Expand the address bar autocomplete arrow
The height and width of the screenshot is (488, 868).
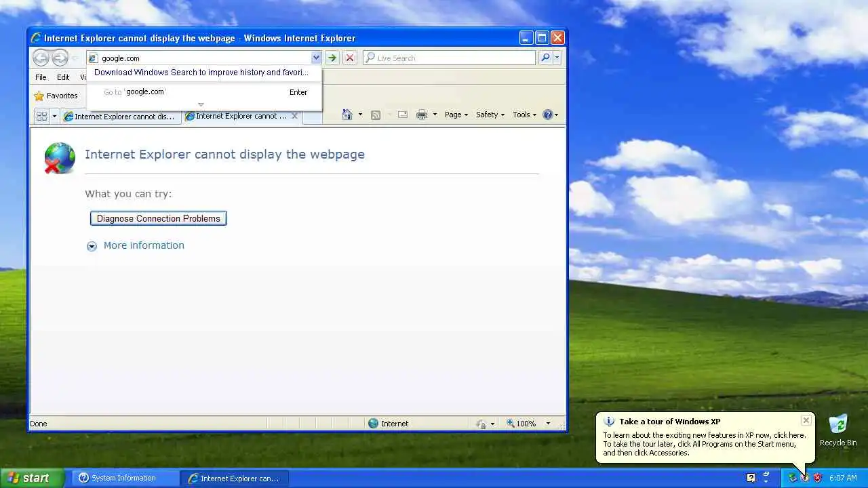316,58
